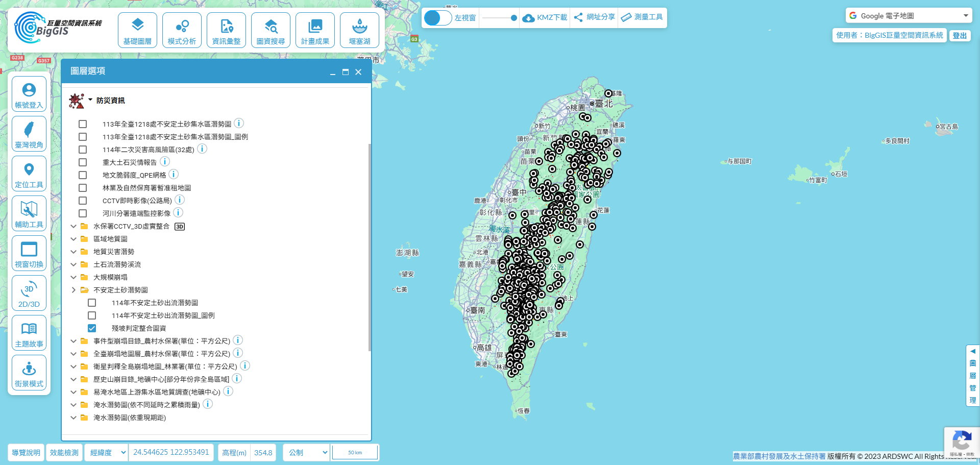Open the 計畫成果 project results tool
Image resolution: width=980 pixels, height=465 pixels.
pyautogui.click(x=315, y=30)
